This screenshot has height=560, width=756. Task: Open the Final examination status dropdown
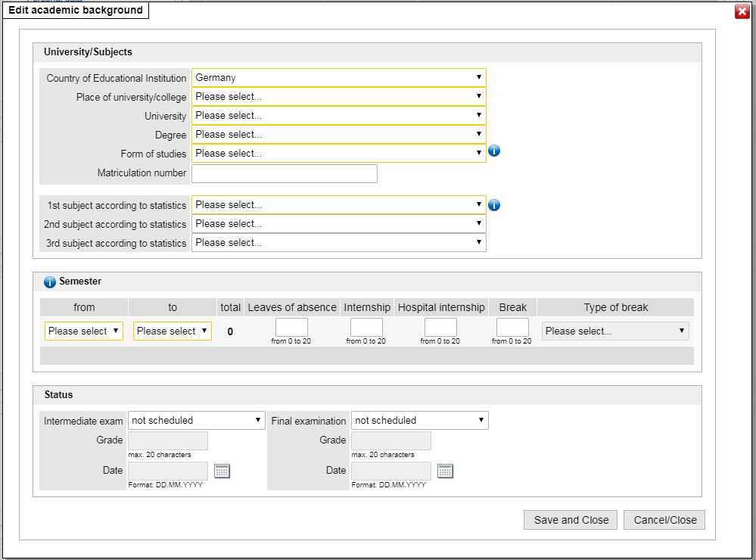coord(419,421)
